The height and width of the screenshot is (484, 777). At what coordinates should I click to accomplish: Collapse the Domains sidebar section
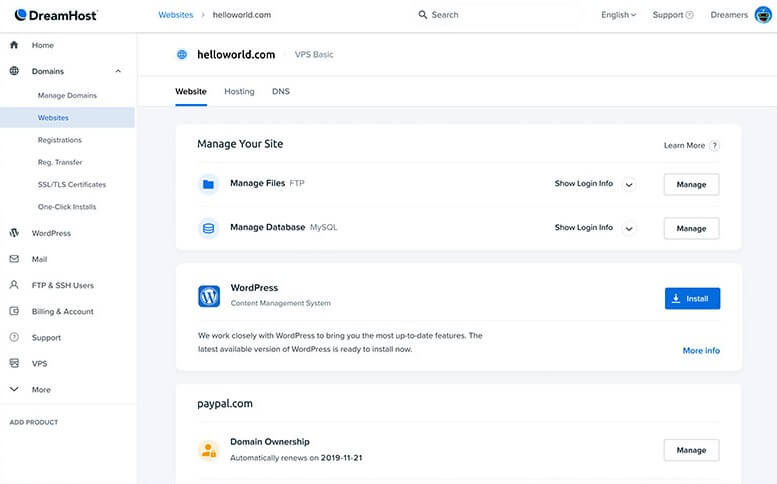[x=118, y=71]
